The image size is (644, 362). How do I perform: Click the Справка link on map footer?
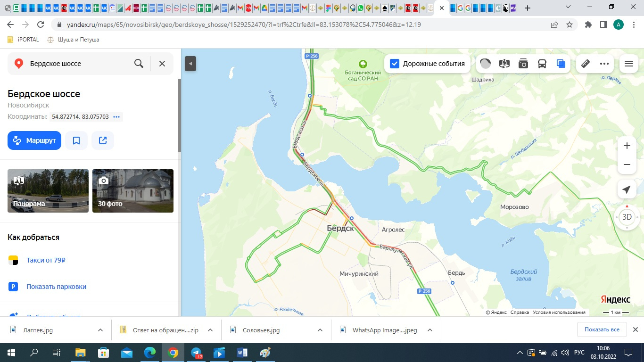tap(520, 313)
